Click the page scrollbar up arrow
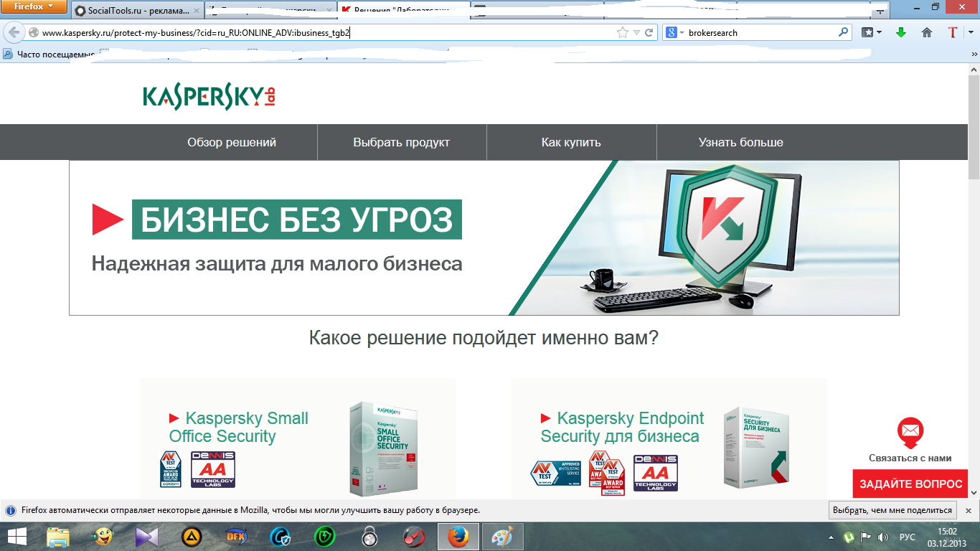This screenshot has width=980, height=551. (974, 68)
